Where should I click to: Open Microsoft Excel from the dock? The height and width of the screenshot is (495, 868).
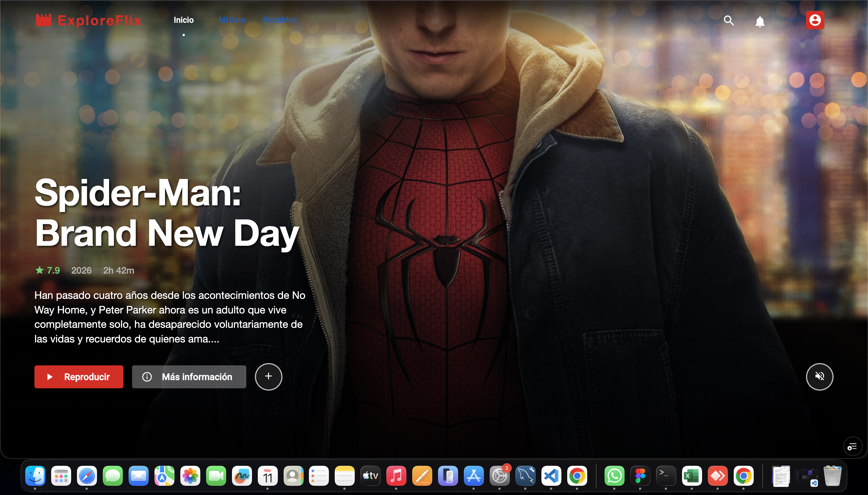click(692, 475)
